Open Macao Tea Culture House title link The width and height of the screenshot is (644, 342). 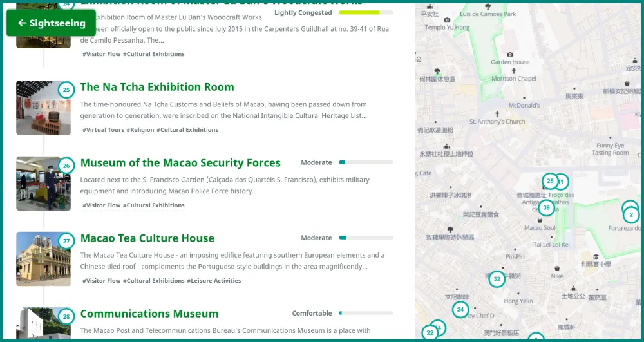pyautogui.click(x=147, y=238)
